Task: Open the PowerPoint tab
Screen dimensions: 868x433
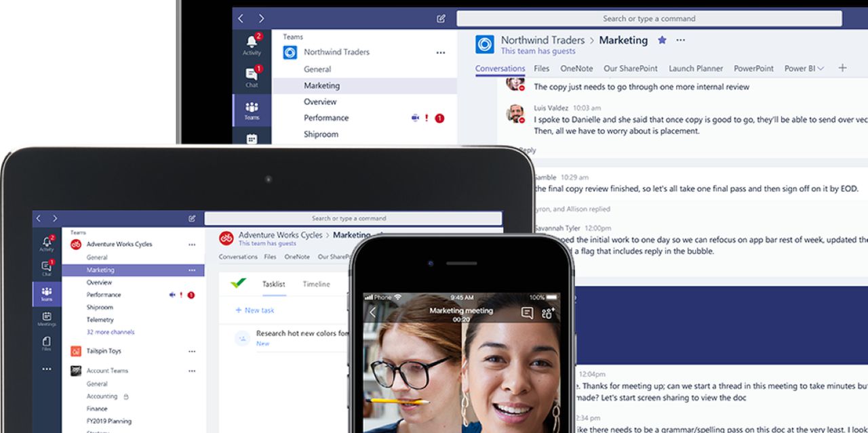Action: click(x=753, y=68)
